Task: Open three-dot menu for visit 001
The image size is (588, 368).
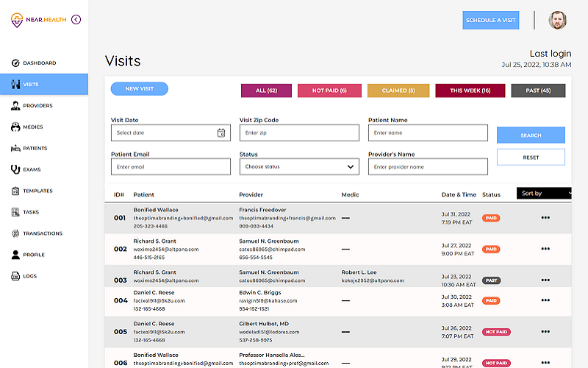Action: click(x=545, y=218)
